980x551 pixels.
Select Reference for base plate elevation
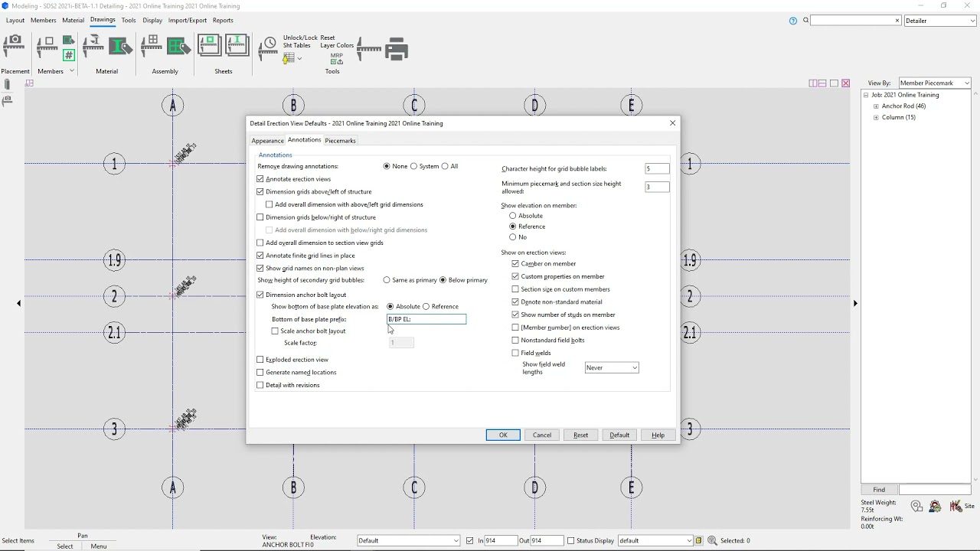[426, 306]
